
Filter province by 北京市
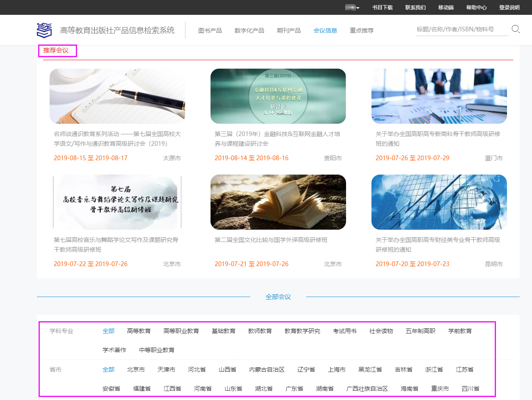[136, 369]
